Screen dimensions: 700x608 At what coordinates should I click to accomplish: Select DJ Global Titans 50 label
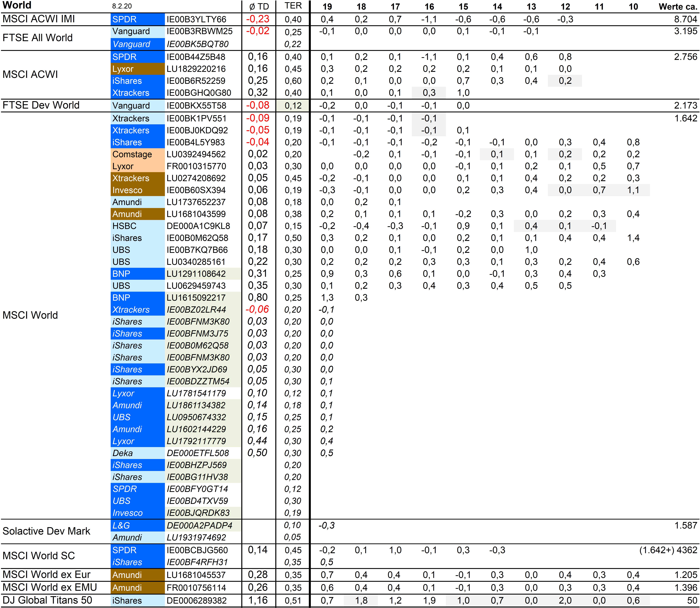pos(47,600)
